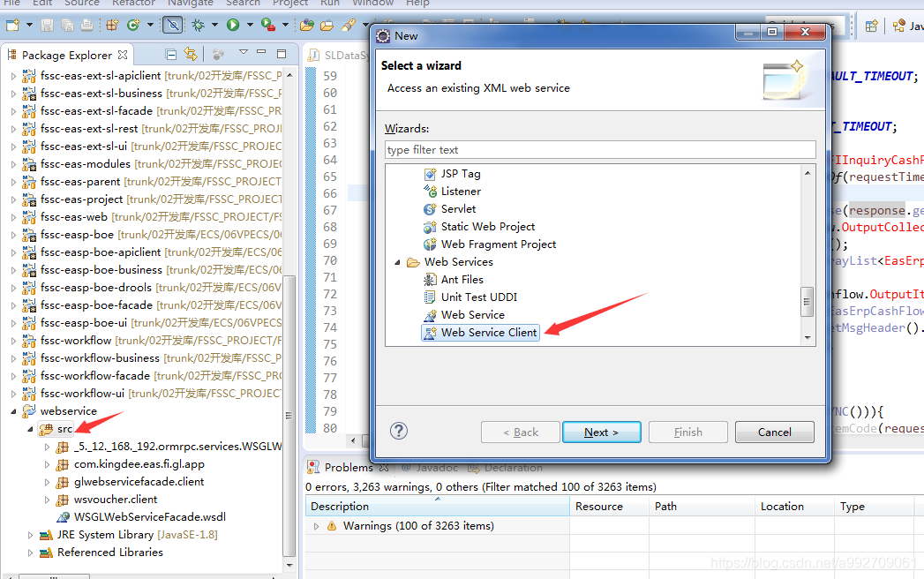Open the Refactor menu
The width and height of the screenshot is (924, 579).
(x=133, y=4)
